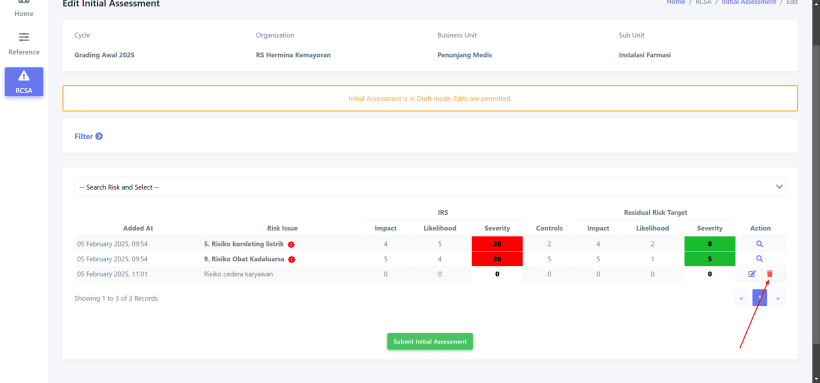
Task: Select the RCSA warning icon button
Action: pyautogui.click(x=24, y=81)
